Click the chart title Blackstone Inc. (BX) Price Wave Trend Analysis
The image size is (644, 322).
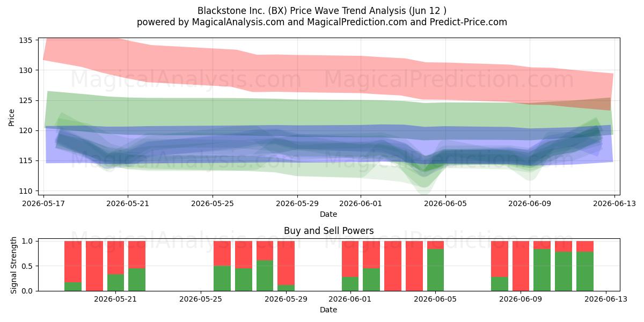322,11
